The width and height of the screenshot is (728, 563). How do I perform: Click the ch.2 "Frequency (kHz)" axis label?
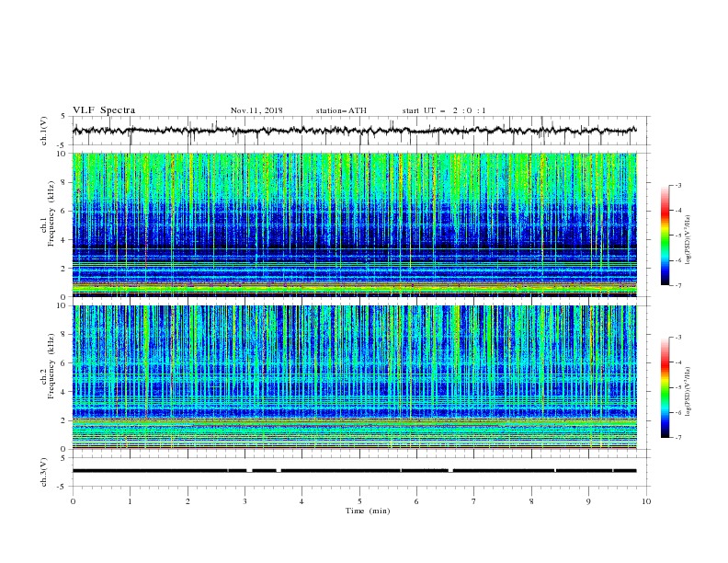coord(51,366)
